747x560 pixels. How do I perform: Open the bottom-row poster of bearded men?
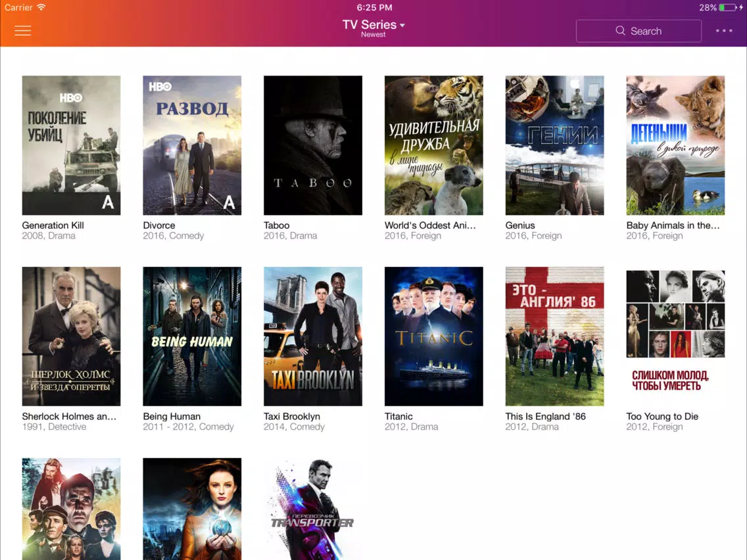pos(71,509)
